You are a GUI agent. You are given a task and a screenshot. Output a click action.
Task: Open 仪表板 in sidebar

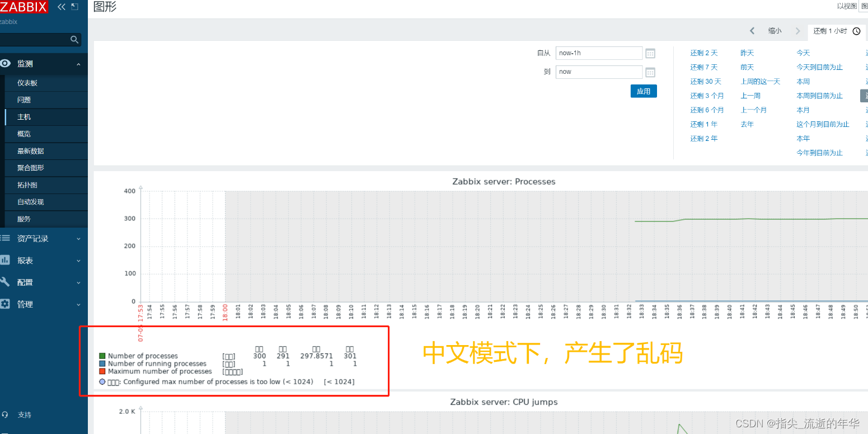click(x=27, y=83)
